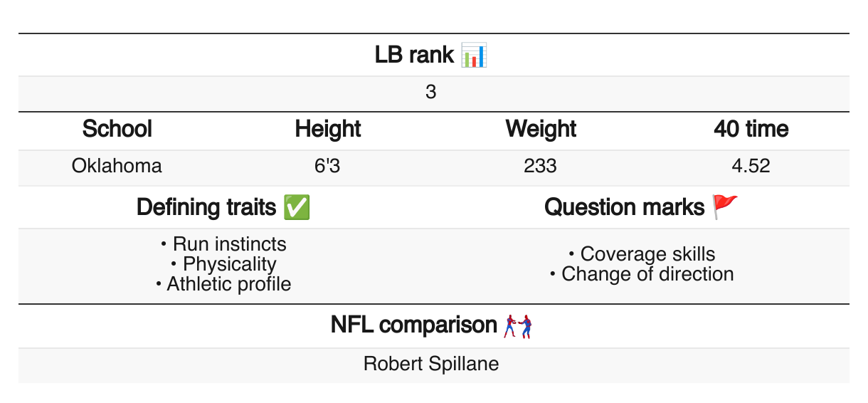Image resolution: width=868 pixels, height=403 pixels.
Task: Click the LB rank header
Action: [x=414, y=55]
